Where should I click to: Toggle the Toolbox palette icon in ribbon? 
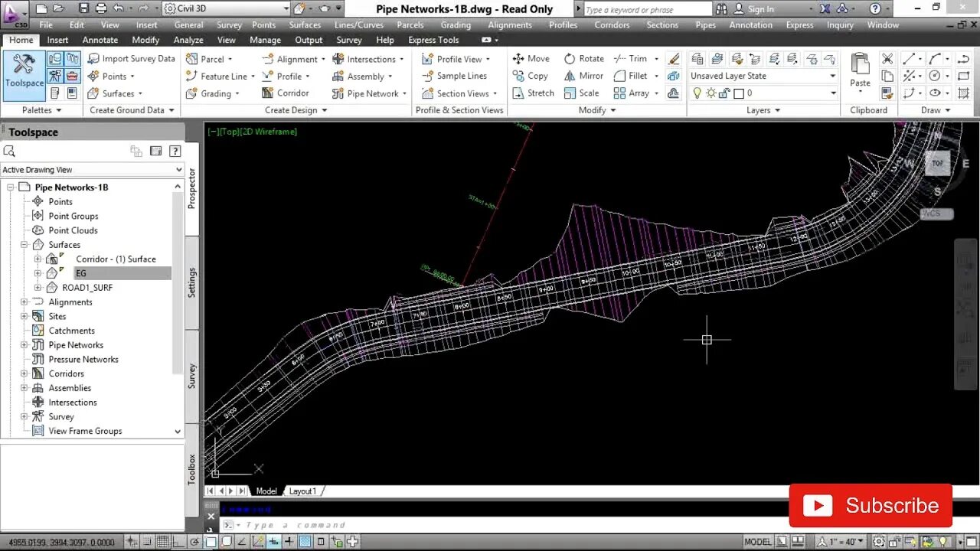click(72, 76)
